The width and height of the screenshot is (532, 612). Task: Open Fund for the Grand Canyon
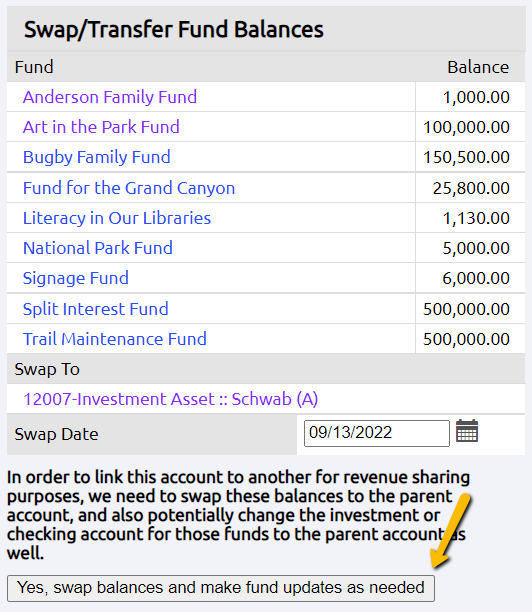click(129, 188)
